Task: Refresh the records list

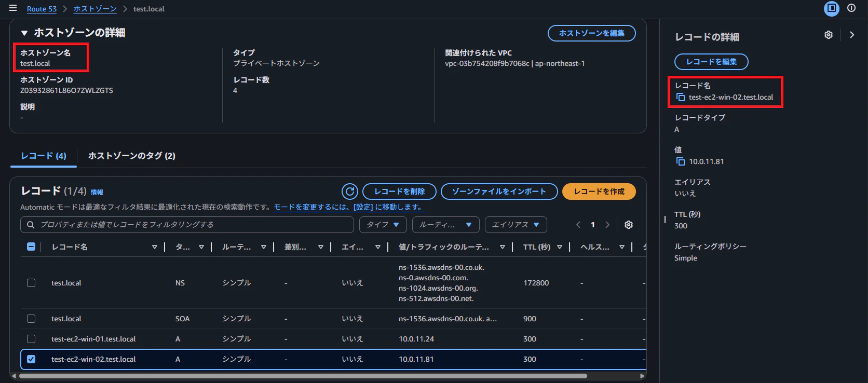Action: [350, 191]
